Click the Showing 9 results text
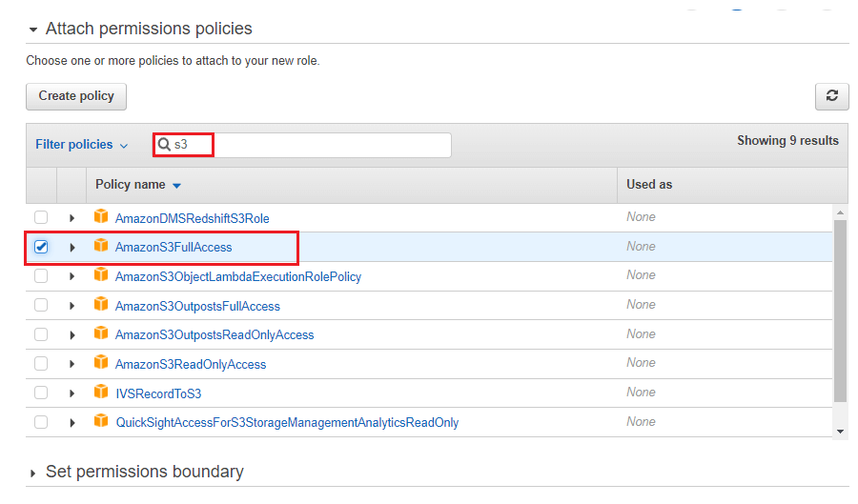Image resolution: width=858 pixels, height=504 pixels. click(x=787, y=141)
